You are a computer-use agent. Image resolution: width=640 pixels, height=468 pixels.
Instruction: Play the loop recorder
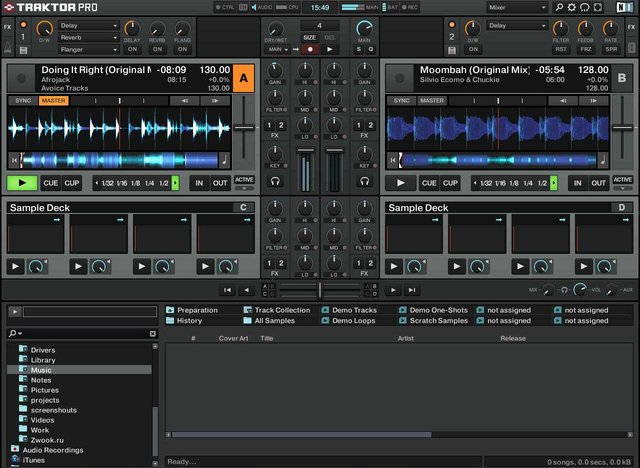point(330,49)
